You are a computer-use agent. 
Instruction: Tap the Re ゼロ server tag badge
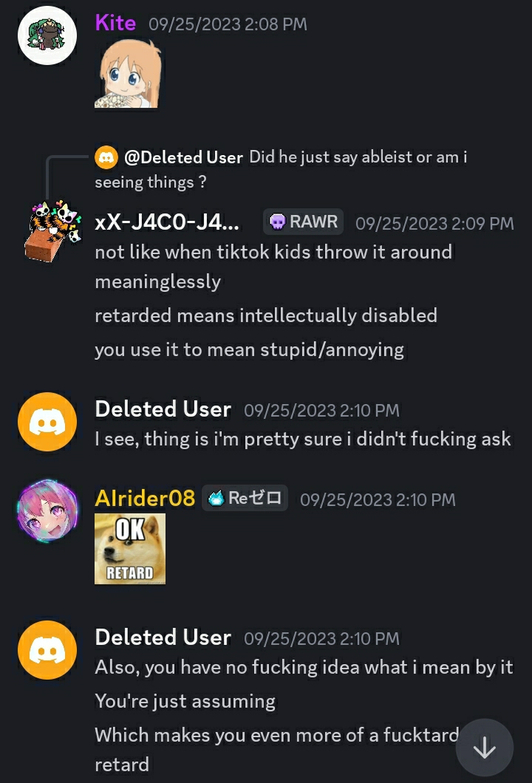click(x=245, y=498)
